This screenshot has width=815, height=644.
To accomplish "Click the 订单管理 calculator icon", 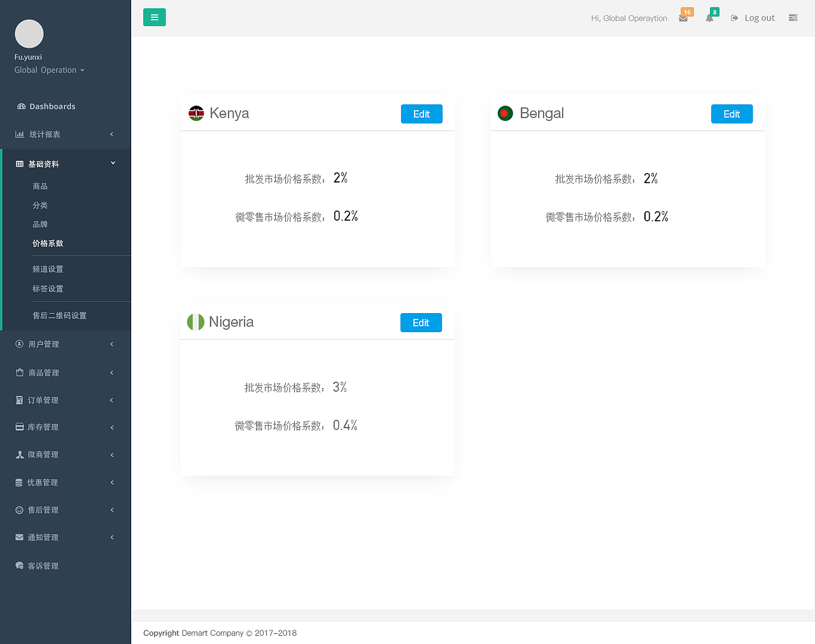I will click(19, 400).
